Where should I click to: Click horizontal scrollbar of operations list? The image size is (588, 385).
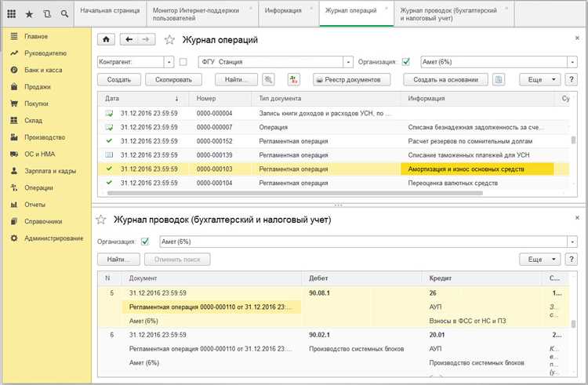(x=295, y=194)
